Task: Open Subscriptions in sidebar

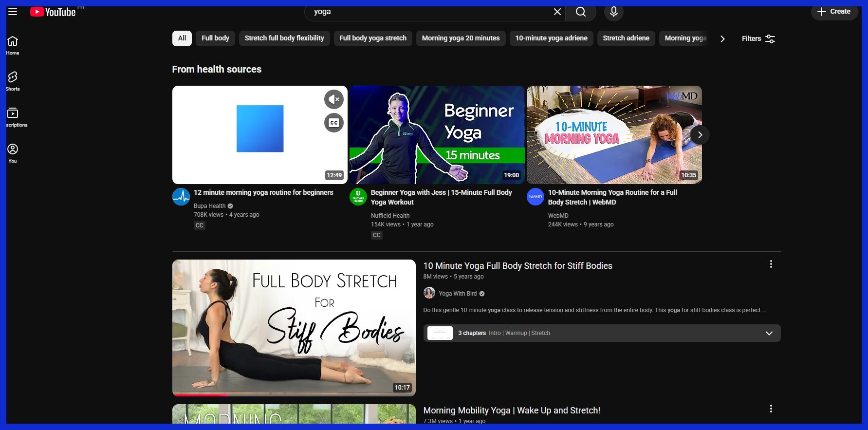Action: coord(13,117)
